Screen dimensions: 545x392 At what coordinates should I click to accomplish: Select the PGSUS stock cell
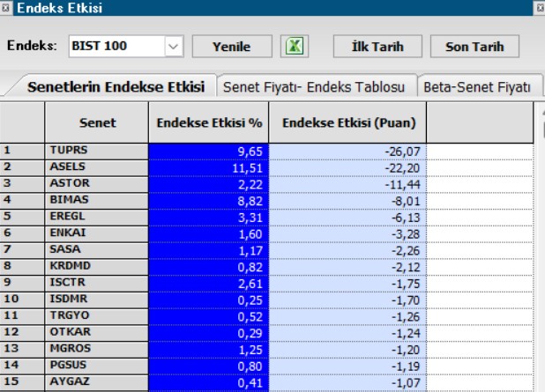point(97,366)
